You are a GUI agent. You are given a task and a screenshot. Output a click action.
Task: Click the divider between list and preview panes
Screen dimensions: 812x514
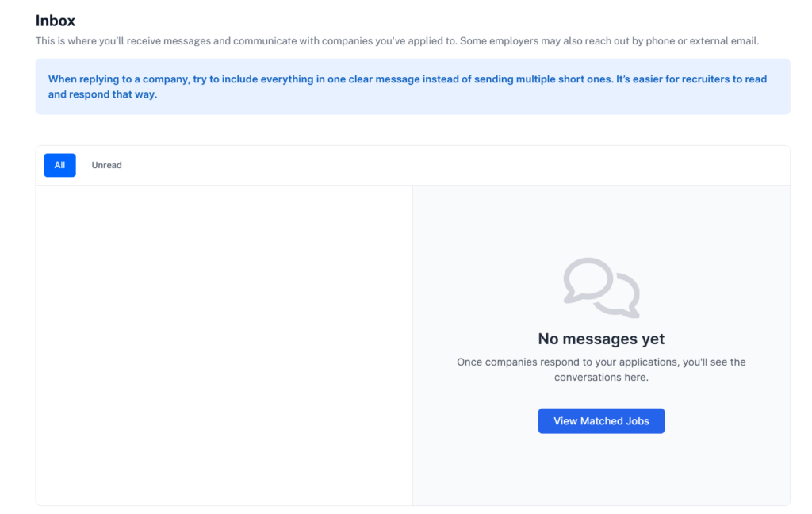(x=412, y=345)
